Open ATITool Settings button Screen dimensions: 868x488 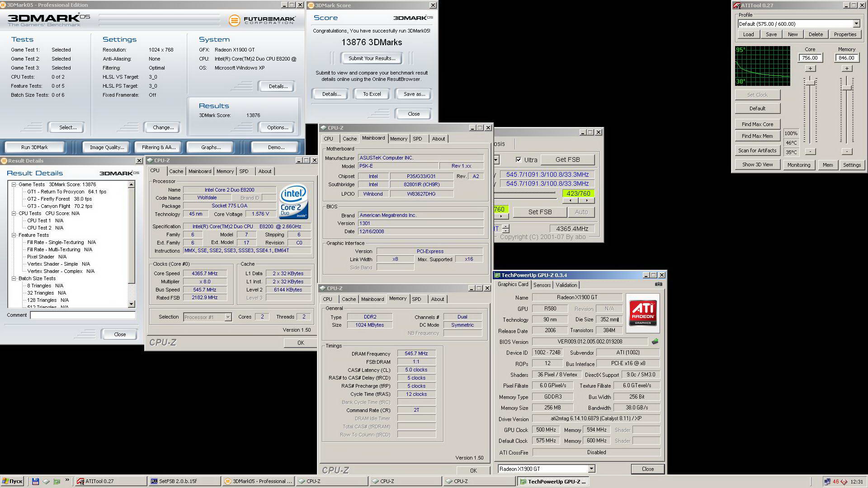point(851,165)
